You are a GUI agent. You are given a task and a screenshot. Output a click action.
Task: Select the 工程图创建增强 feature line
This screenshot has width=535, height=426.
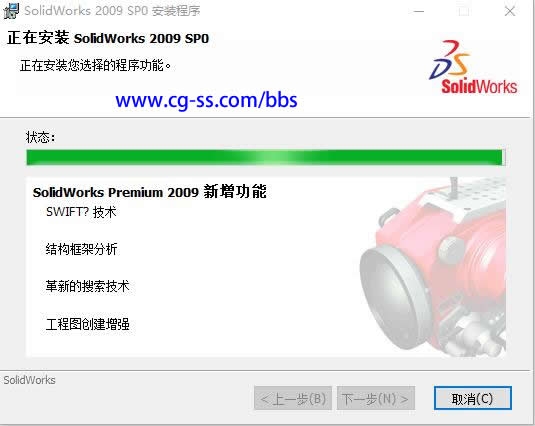tap(87, 324)
